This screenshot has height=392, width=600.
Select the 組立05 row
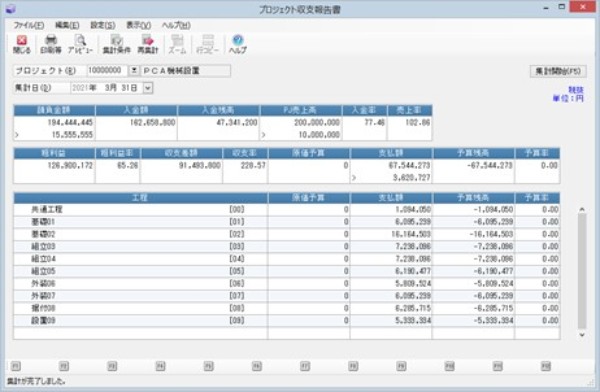[287, 271]
